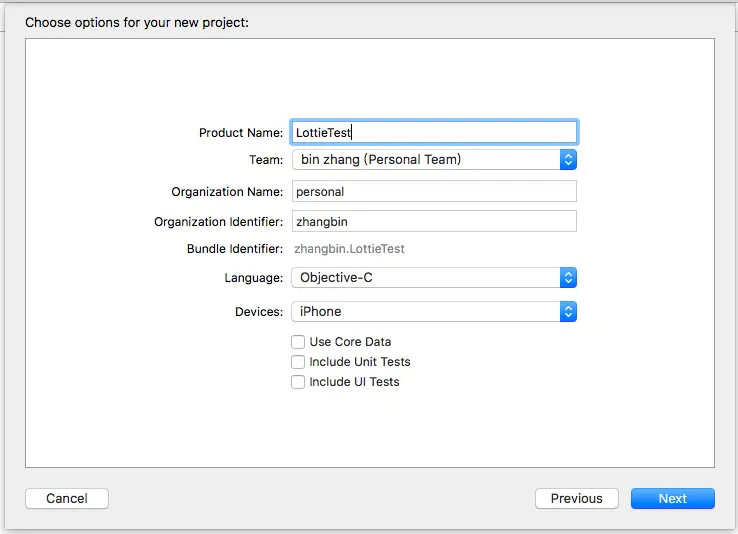
Task: Cancel the new project dialog
Action: tap(67, 498)
